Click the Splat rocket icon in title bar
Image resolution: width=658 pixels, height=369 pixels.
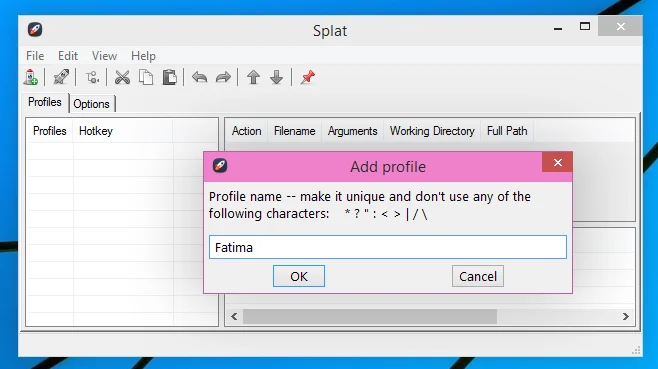point(35,29)
